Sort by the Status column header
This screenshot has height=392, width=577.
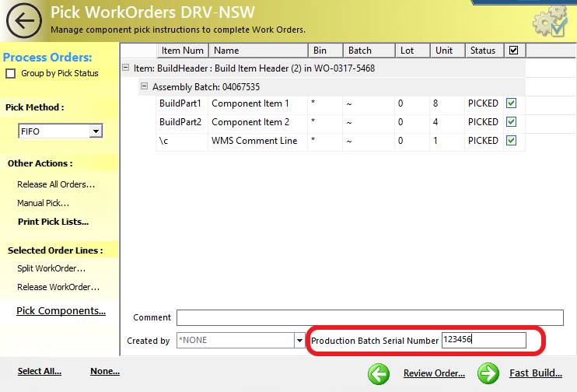coord(484,51)
